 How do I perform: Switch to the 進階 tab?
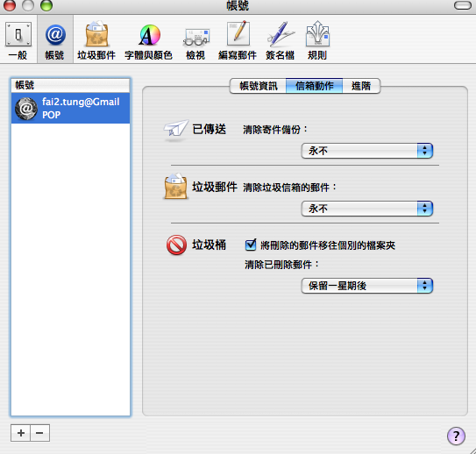click(361, 86)
